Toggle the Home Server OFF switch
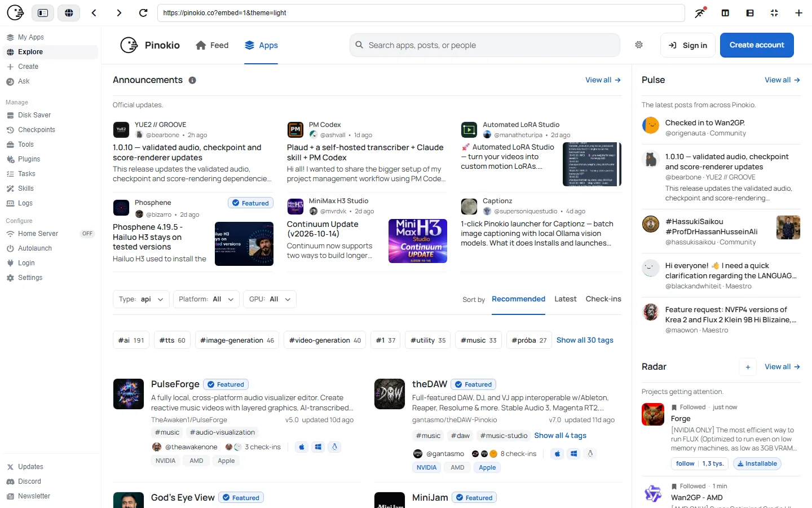This screenshot has width=812, height=508. [87, 234]
